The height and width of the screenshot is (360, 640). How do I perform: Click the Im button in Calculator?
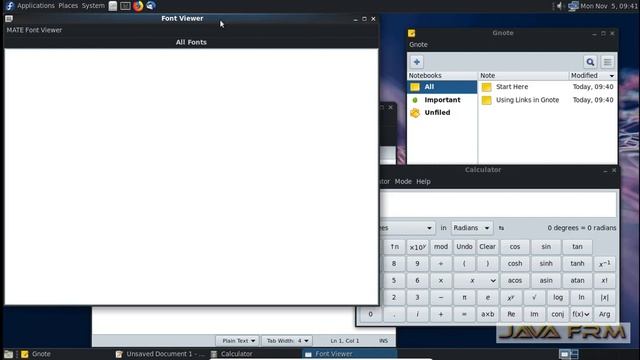tap(534, 314)
